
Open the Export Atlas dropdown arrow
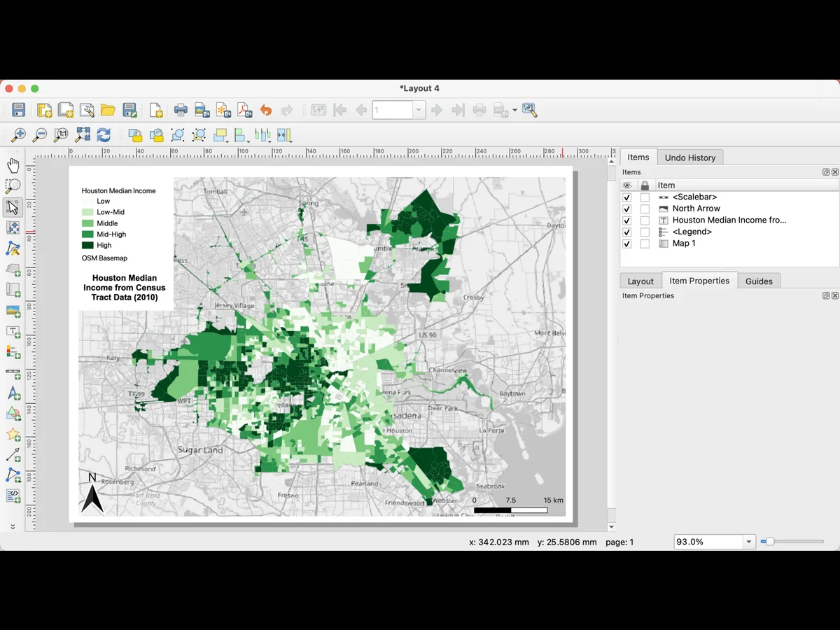tap(514, 110)
